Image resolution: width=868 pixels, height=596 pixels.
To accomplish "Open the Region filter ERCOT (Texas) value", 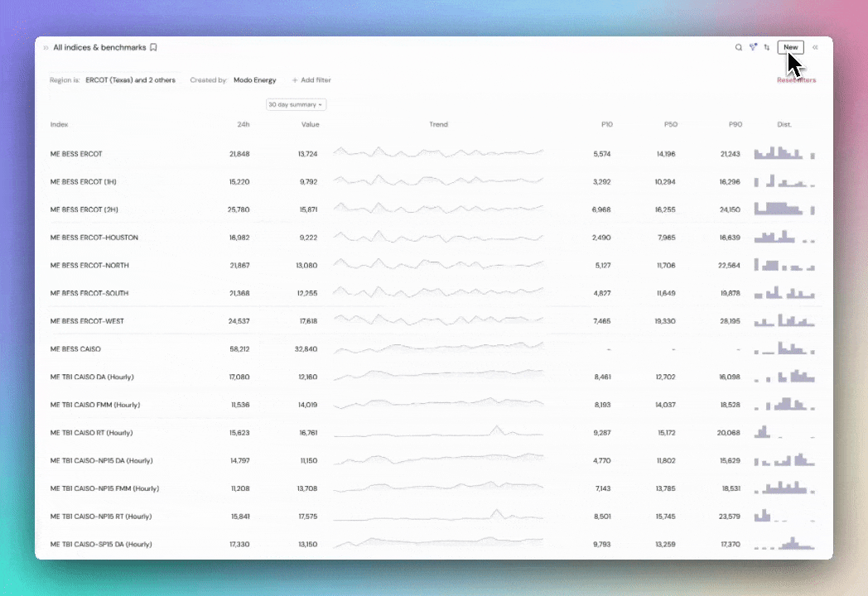I will pos(130,80).
